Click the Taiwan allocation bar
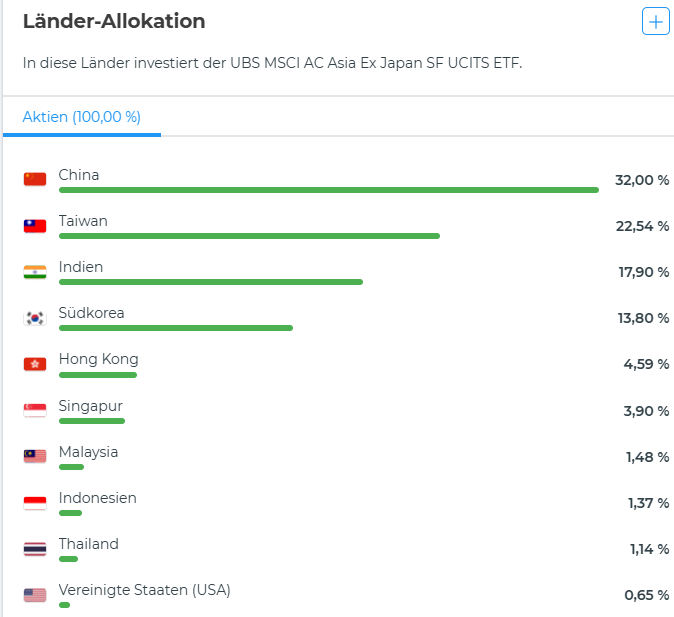Viewport: 674px width, 617px height. click(x=249, y=236)
